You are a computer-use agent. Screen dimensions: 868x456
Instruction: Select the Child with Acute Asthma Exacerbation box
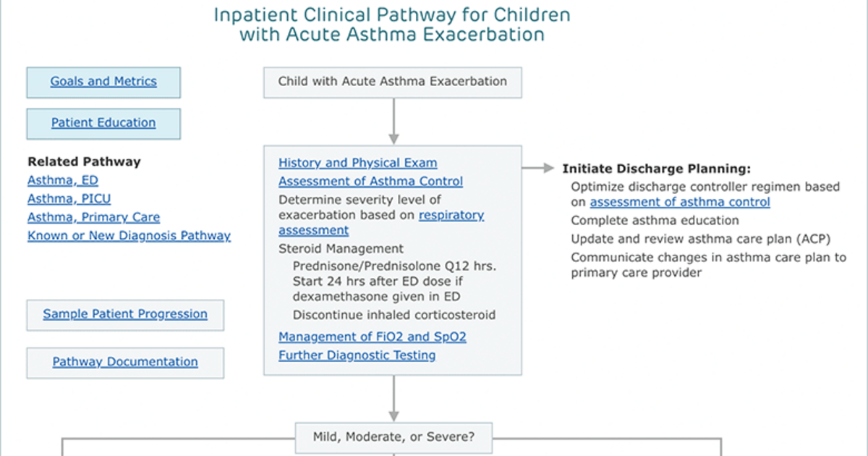[x=393, y=82]
